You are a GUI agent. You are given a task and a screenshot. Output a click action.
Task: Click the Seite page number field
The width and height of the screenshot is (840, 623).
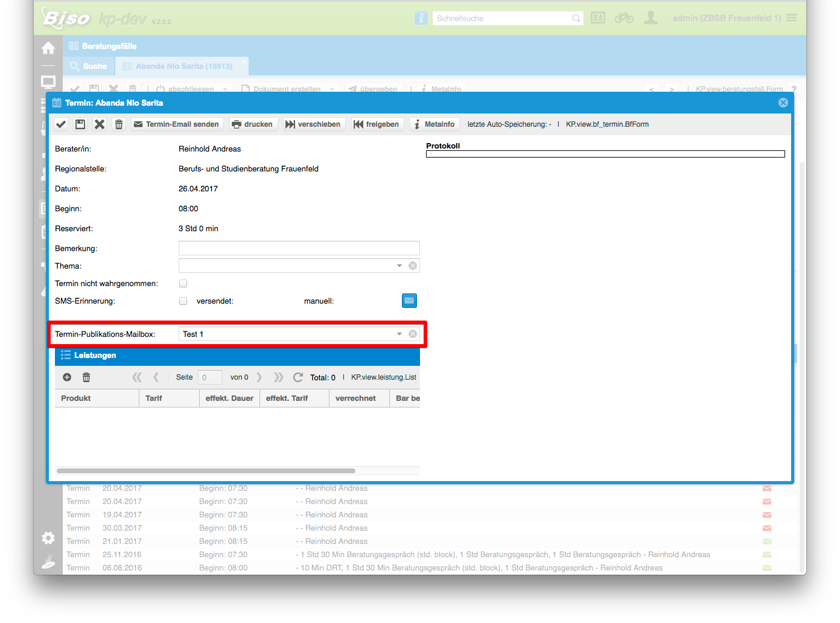(209, 377)
